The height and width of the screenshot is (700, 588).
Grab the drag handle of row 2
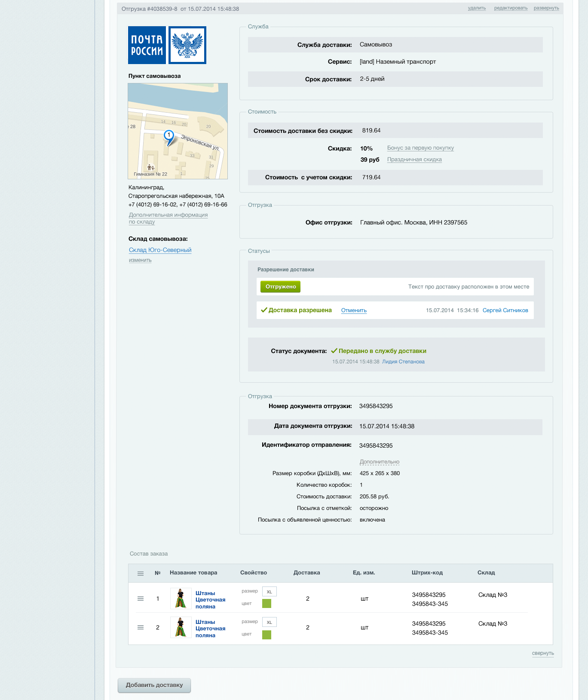tap(141, 627)
